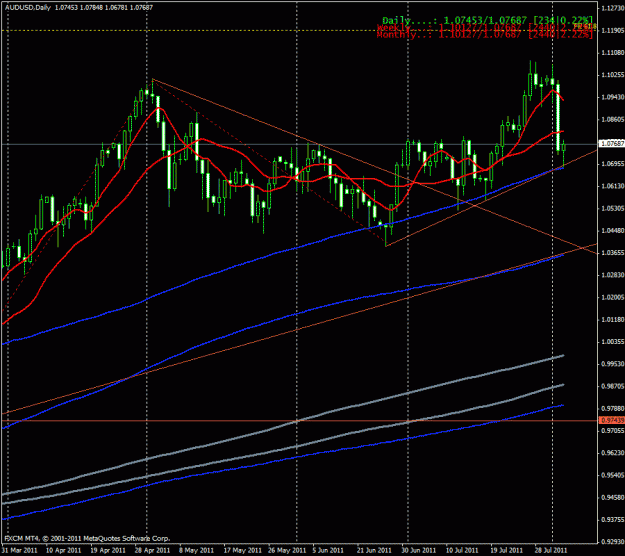The image size is (625, 556).
Task: Click the 0.97880 price axis label
Action: click(x=613, y=409)
